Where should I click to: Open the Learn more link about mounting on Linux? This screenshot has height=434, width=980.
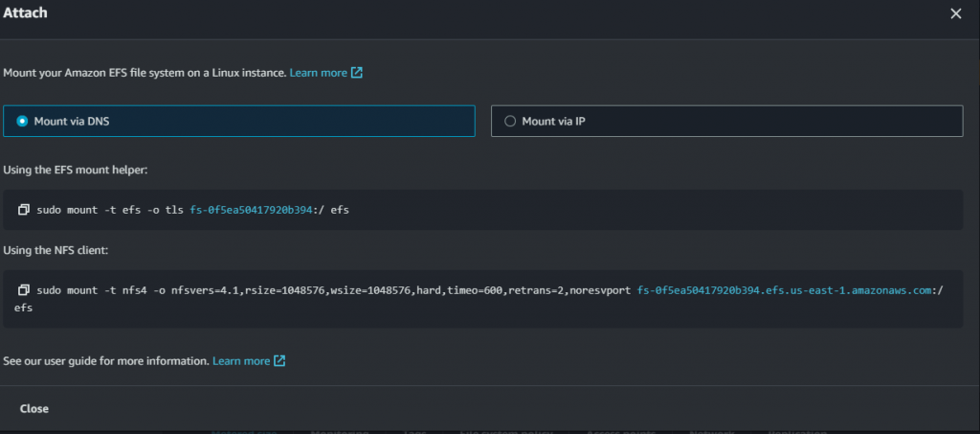pos(318,73)
